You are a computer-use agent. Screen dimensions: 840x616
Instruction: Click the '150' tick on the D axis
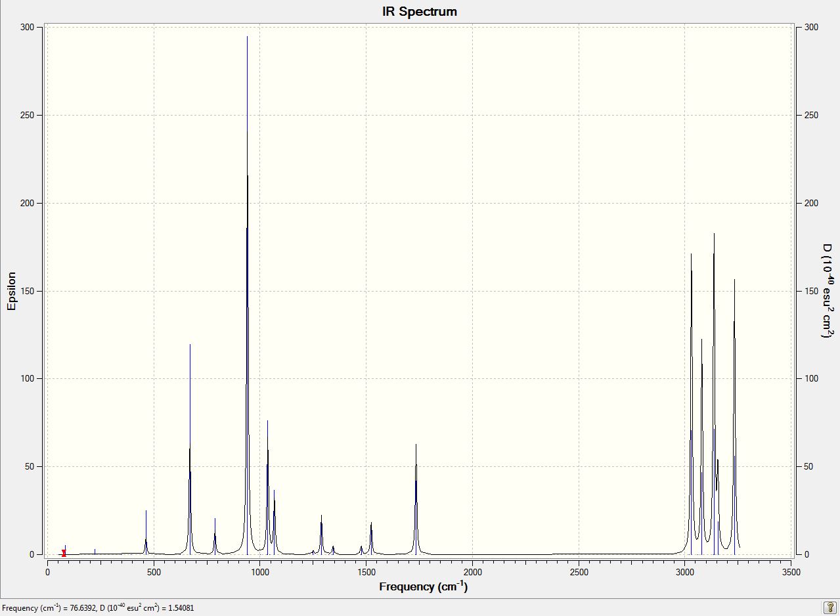[810, 291]
